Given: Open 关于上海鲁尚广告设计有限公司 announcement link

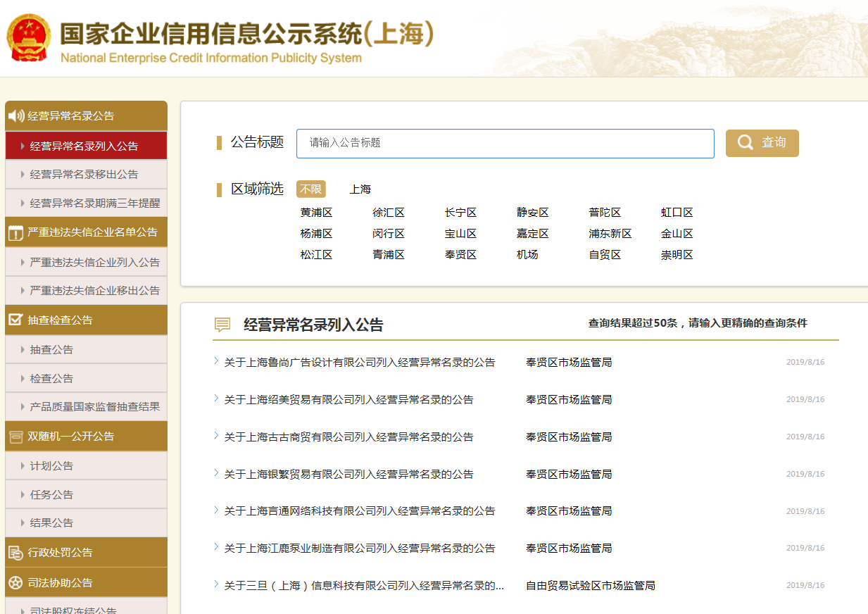Looking at the screenshot, I should coord(360,363).
